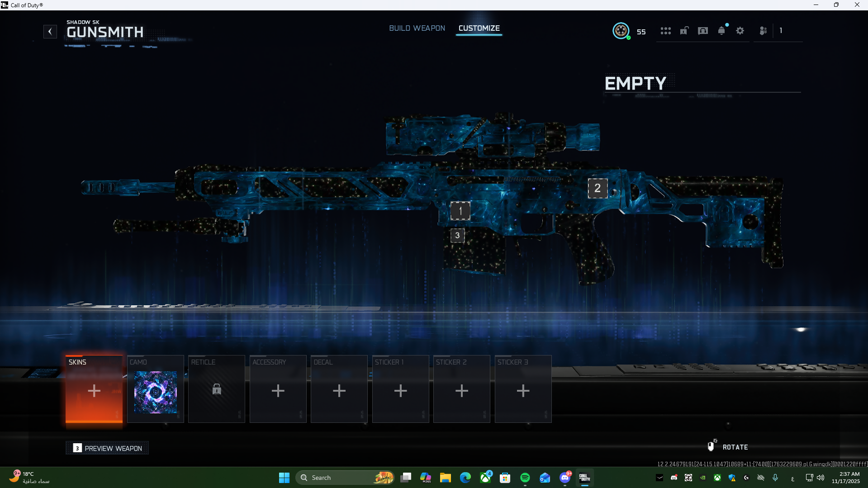Select the Customize tab
The image size is (868, 488).
point(479,28)
